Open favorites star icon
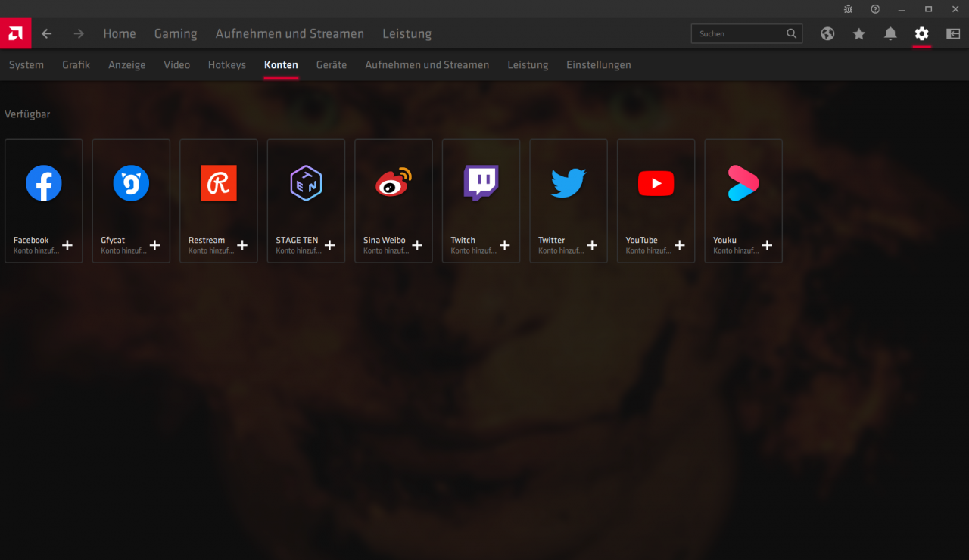The image size is (969, 560). (859, 33)
